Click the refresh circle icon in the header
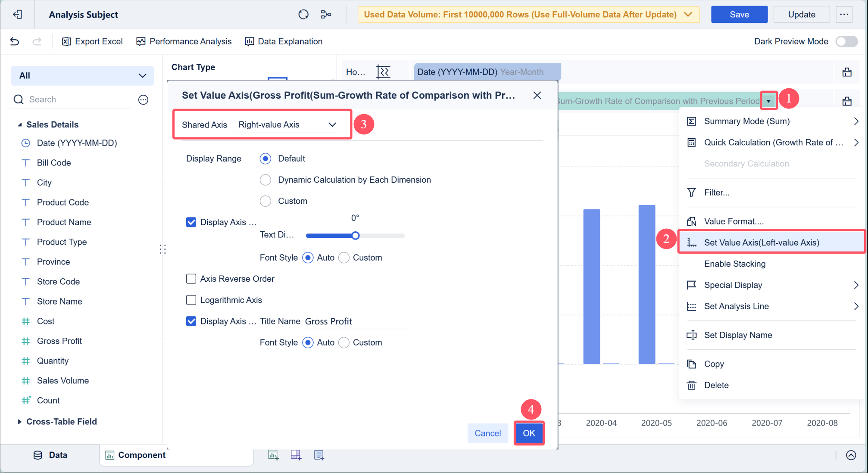Image resolution: width=868 pixels, height=473 pixels. point(303,14)
